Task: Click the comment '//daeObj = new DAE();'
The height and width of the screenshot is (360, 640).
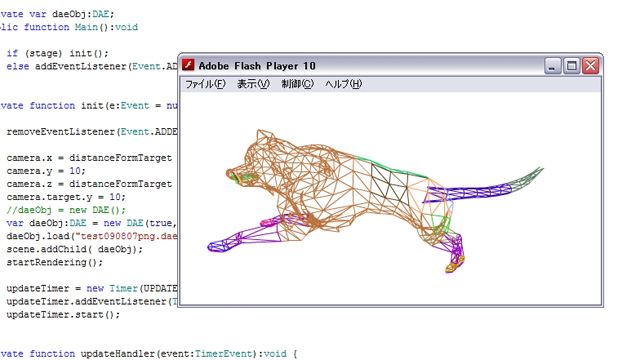Action: pos(66,210)
